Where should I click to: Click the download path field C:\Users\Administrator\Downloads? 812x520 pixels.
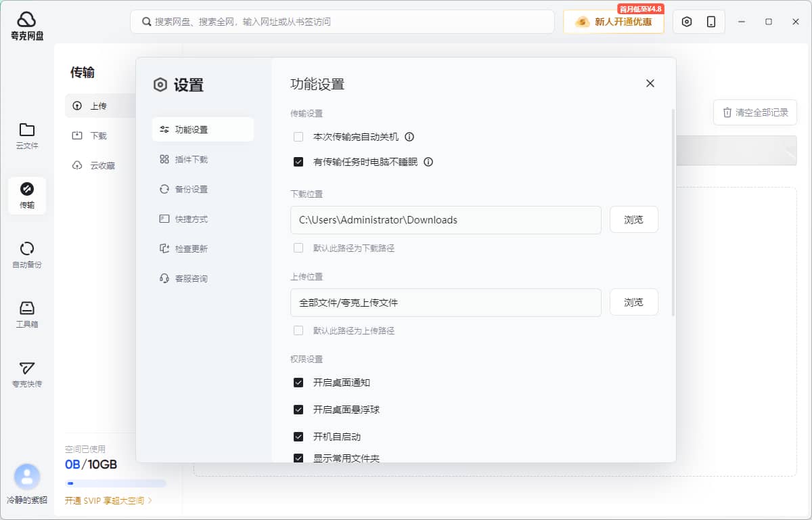click(x=446, y=220)
